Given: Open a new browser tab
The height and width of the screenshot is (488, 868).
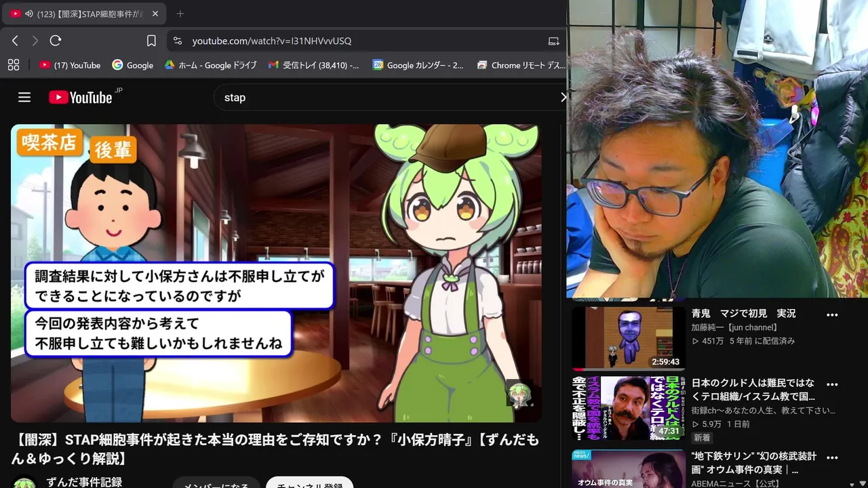Looking at the screenshot, I should tap(180, 14).
